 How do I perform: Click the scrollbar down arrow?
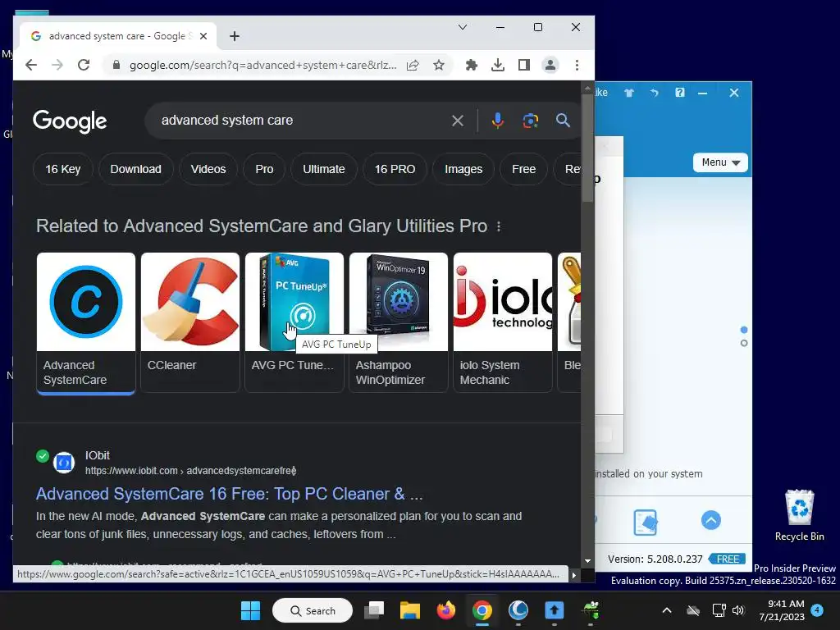point(587,561)
